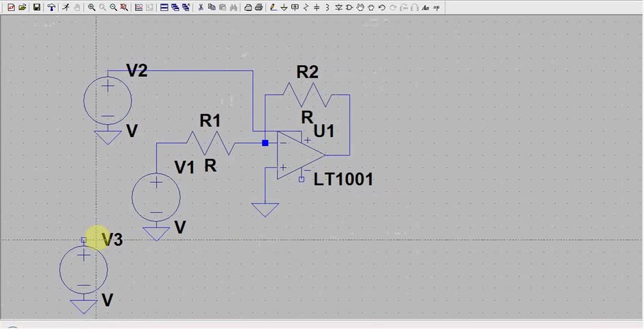The width and height of the screenshot is (644, 329).
Task: Click the V3 source label
Action: [112, 239]
